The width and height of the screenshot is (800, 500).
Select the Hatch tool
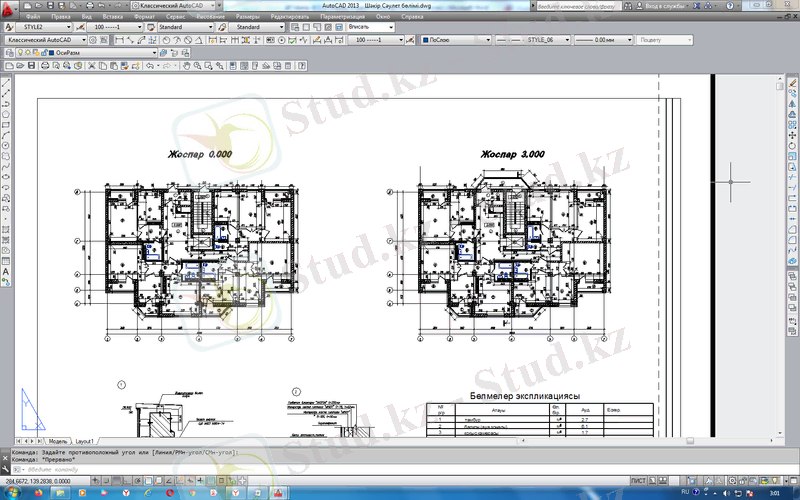(x=6, y=229)
